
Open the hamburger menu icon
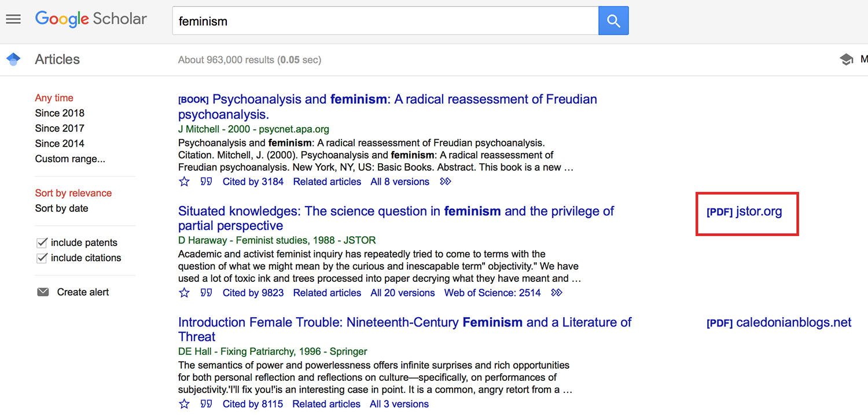(x=13, y=19)
